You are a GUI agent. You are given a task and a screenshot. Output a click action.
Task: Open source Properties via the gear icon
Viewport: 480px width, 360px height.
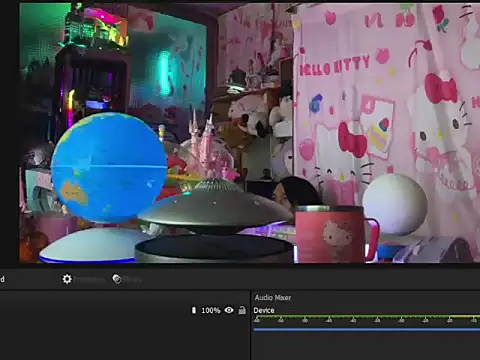tap(67, 279)
